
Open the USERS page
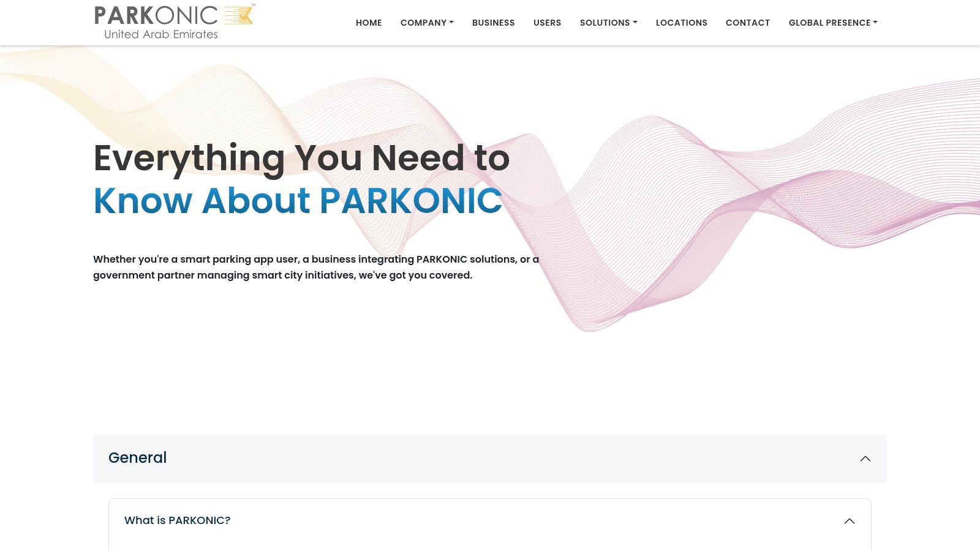tap(548, 23)
